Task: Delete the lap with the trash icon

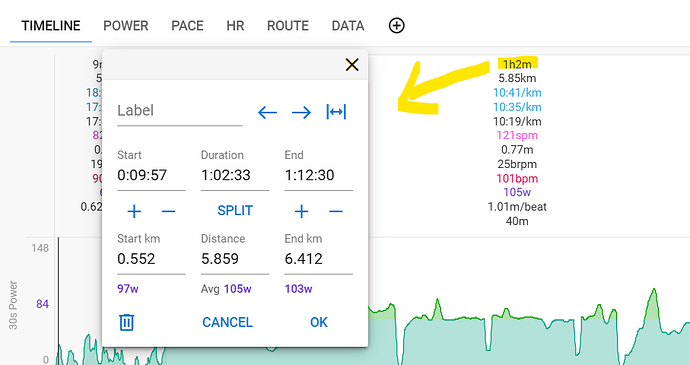Action: click(x=127, y=322)
